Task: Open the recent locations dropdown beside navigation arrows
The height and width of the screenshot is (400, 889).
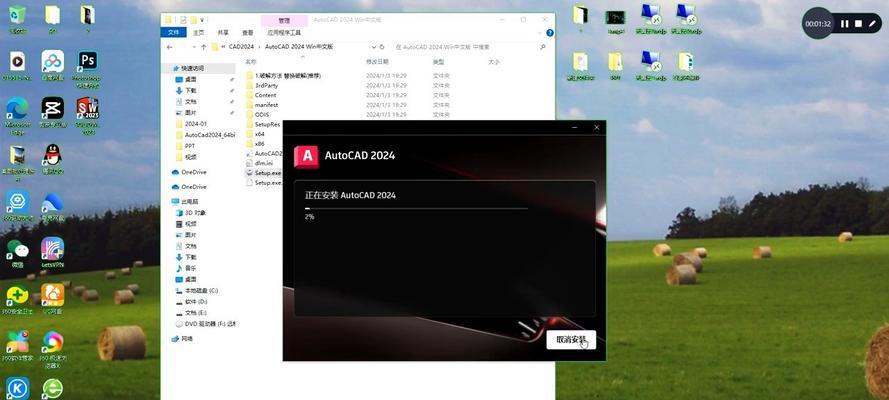Action: (x=194, y=46)
